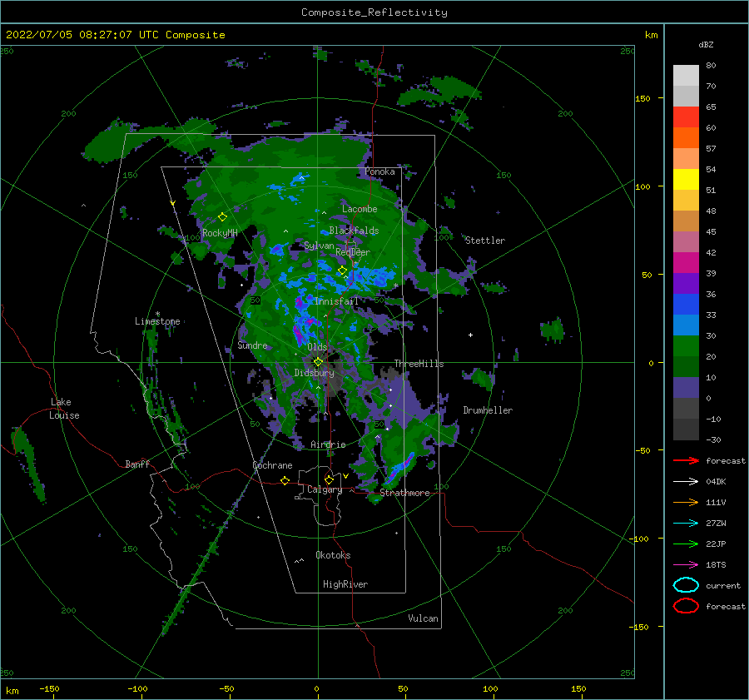Click the magenta 18TS arrow in legend
Image resolution: width=749 pixels, height=700 pixels.
click(x=686, y=565)
